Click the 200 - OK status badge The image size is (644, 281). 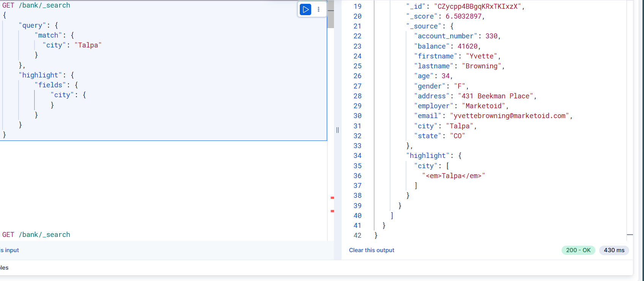click(578, 250)
